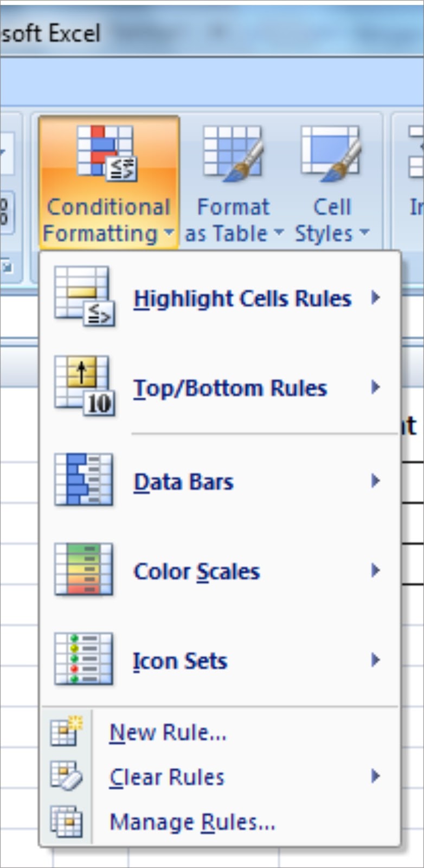Click the Highlight Cells Rules icon
The width and height of the screenshot is (424, 868).
(84, 296)
